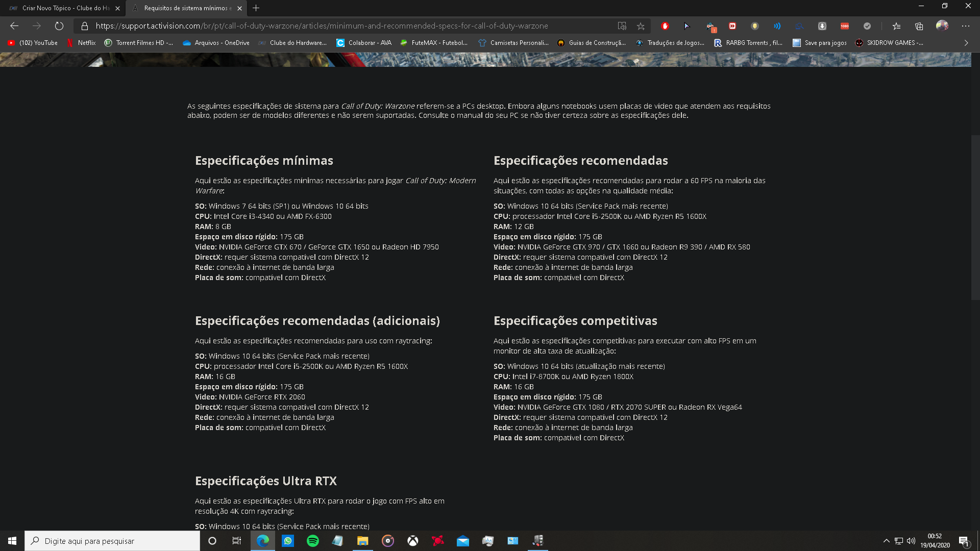Open Settings and more ellipsis menu
Screen dimensions: 980x551
point(966,26)
